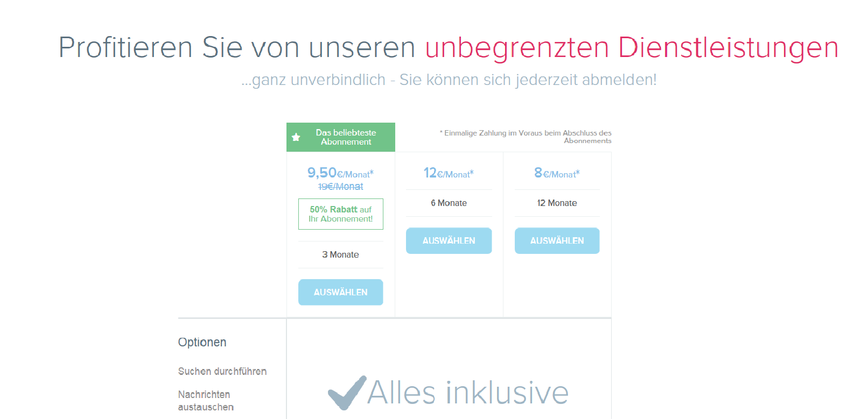Click the pink unbegrenzten Dienstleistungen headline text
Viewport: 868px width, 419px height.
(631, 47)
